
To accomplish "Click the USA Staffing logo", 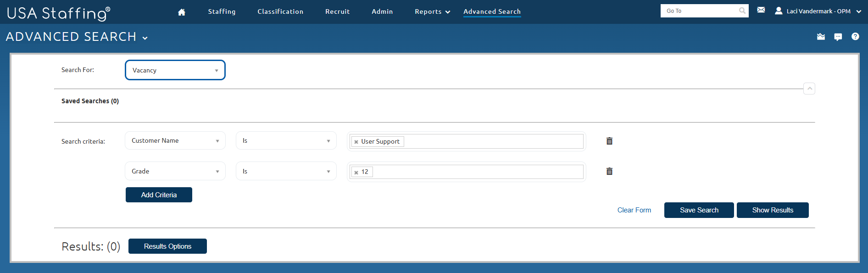I will (58, 13).
